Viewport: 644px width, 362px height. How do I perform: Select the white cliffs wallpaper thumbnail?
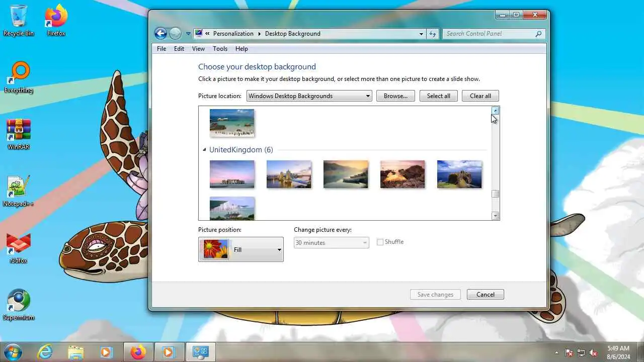pos(232,208)
